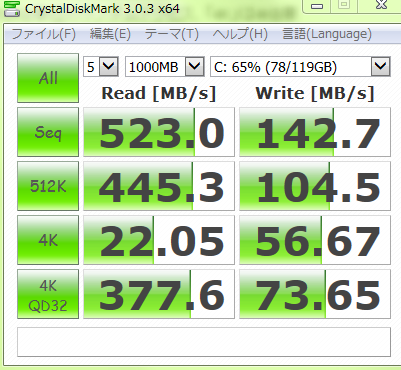Start the Seq sequential benchmark test

coord(48,132)
